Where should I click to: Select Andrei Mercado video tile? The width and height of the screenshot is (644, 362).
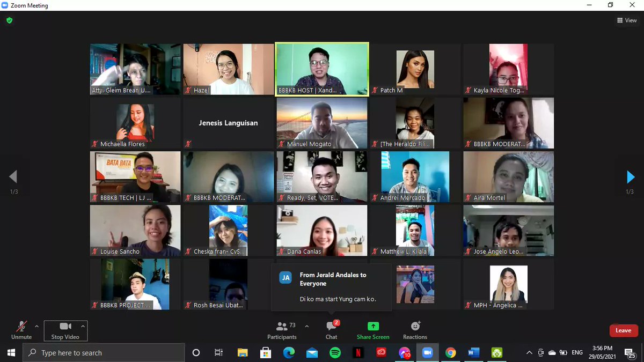(x=415, y=176)
